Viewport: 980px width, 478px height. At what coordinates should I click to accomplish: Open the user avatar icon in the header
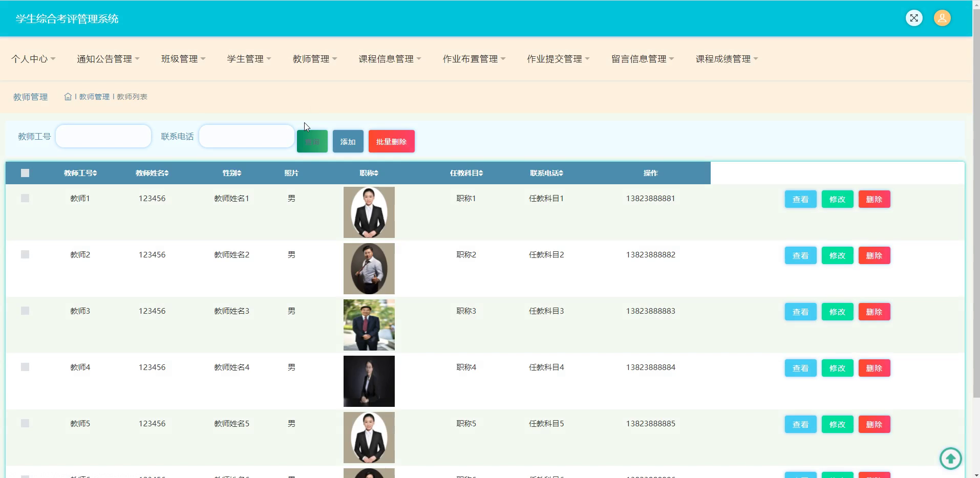tap(942, 18)
